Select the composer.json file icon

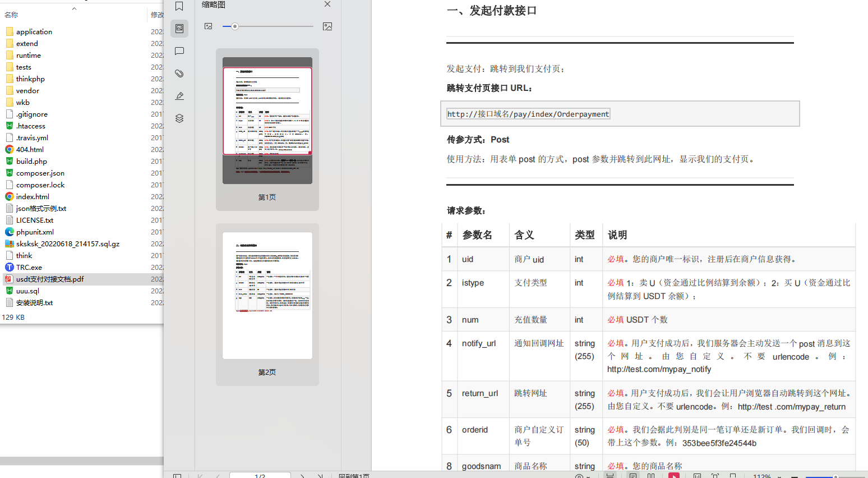[x=10, y=173]
